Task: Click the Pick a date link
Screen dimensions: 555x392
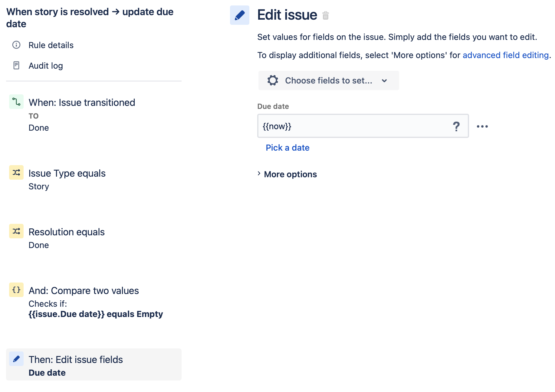Action: pyautogui.click(x=287, y=148)
